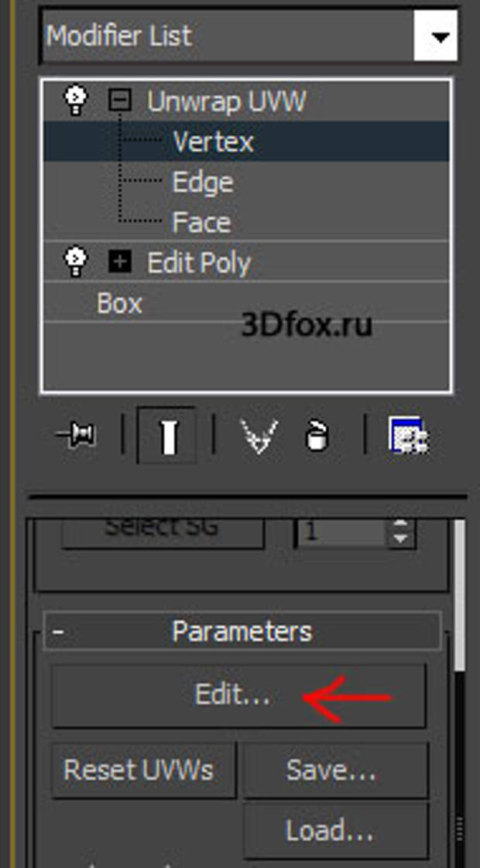
Task: Open Configure Modifier Sets icon
Action: click(409, 436)
